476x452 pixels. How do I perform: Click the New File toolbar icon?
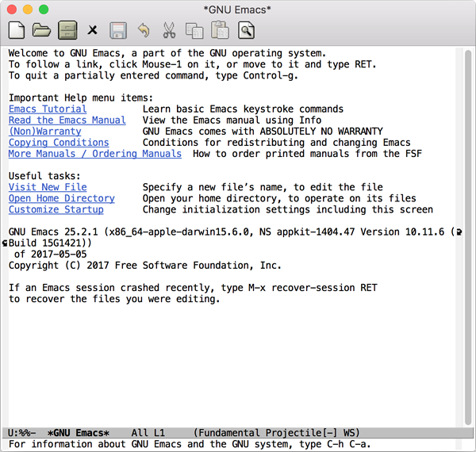[17, 30]
